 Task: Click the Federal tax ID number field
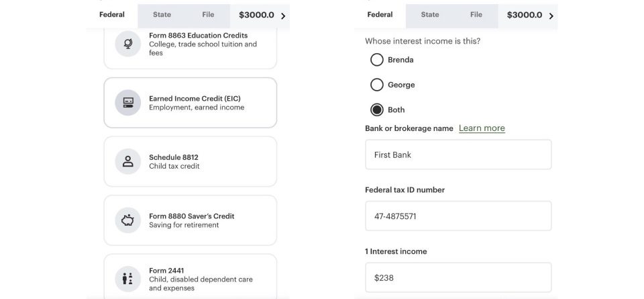coord(458,216)
